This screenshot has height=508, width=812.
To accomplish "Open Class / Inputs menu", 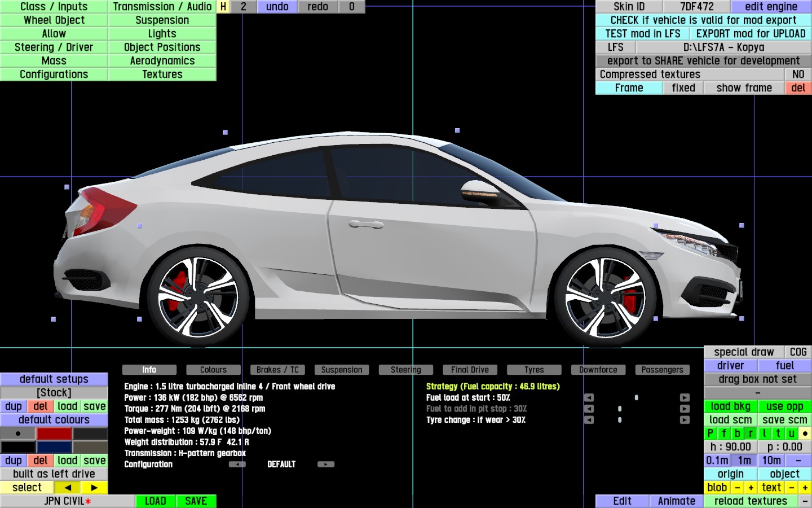I will [x=54, y=7].
